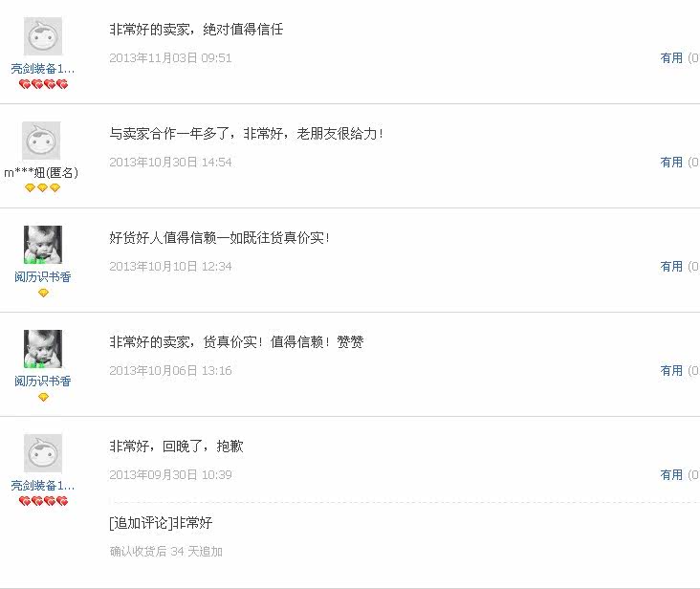Click yellow diamond rating under m***妞
The image size is (700, 589).
(42, 188)
